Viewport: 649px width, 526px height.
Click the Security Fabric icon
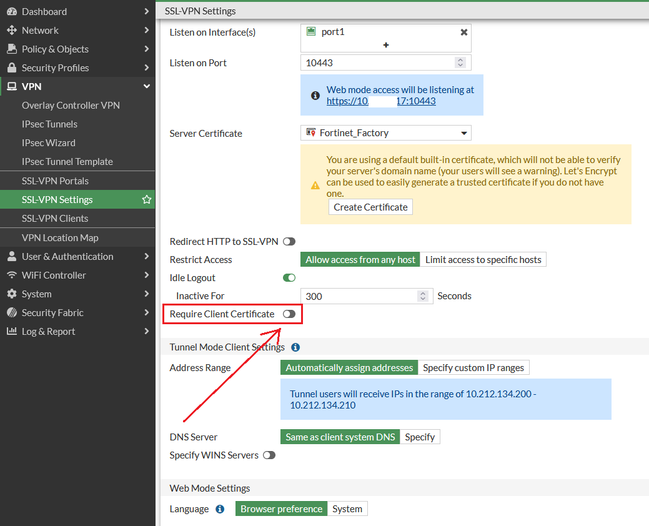coord(12,312)
